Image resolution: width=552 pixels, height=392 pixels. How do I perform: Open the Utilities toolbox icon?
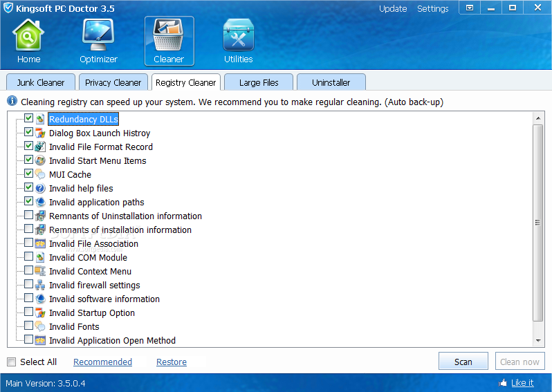(x=239, y=35)
